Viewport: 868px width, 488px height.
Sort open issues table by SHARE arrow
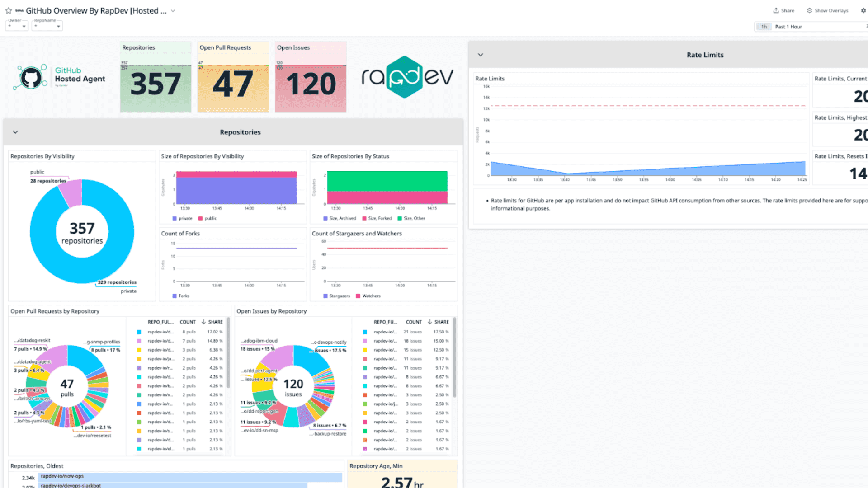(x=429, y=322)
